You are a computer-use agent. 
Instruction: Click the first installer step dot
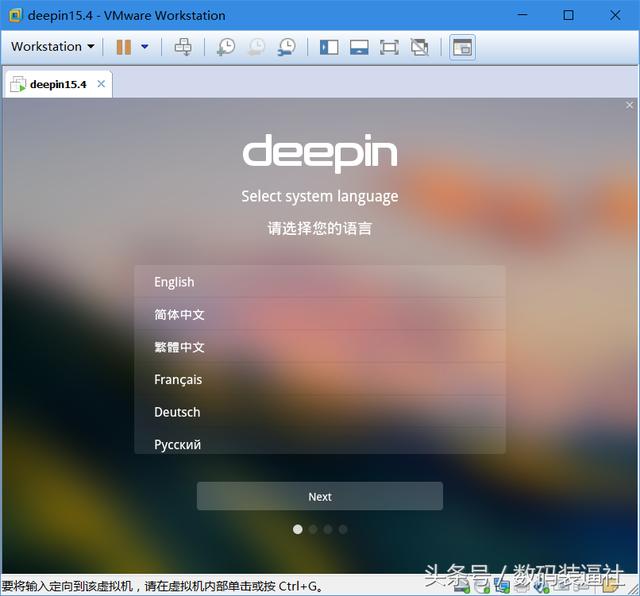(298, 529)
